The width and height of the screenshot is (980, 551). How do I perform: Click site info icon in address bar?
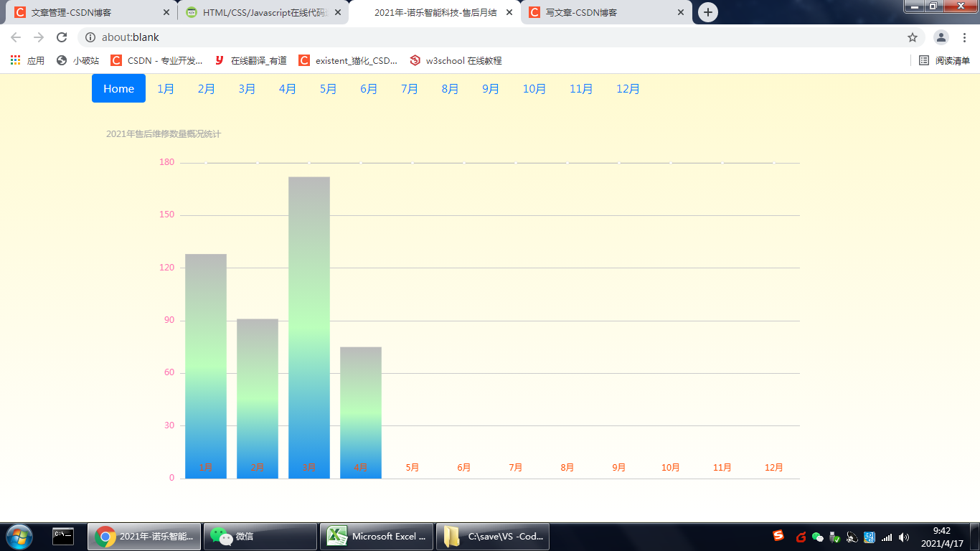click(x=90, y=37)
